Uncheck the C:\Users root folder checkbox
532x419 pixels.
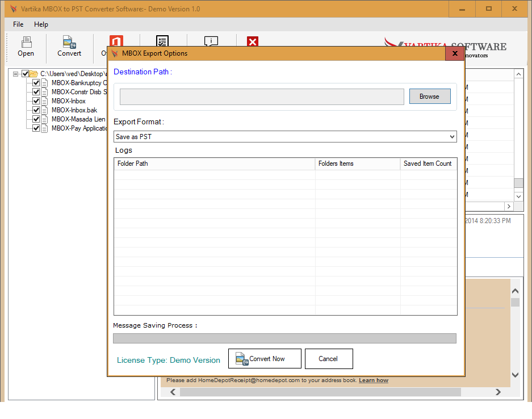coord(25,74)
